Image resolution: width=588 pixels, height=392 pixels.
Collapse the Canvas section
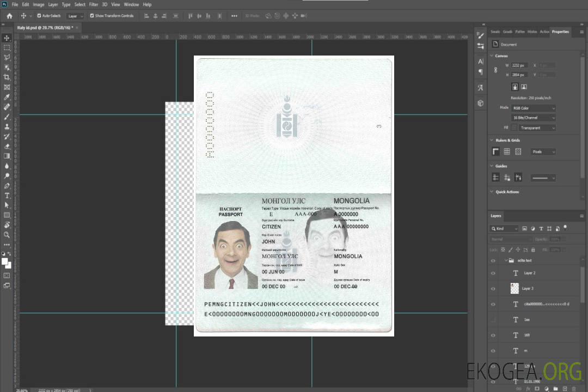492,56
